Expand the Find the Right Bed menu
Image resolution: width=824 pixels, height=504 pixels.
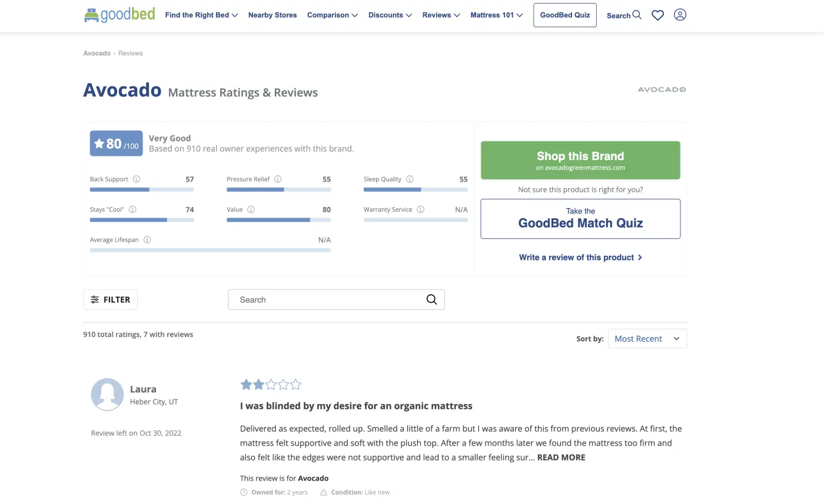(201, 15)
